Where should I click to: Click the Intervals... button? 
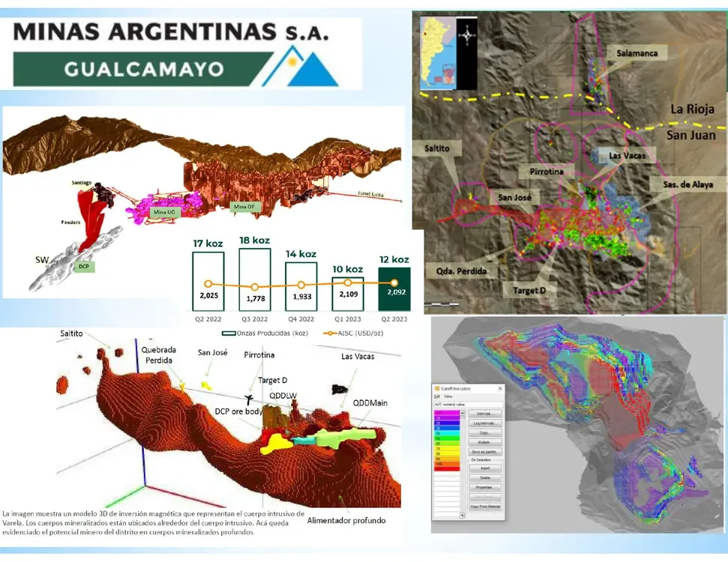484,413
